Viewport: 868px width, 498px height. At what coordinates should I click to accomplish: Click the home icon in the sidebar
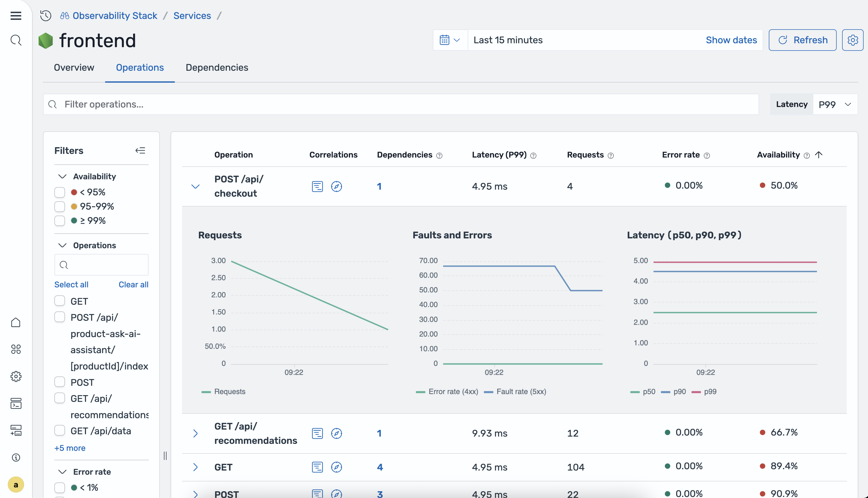coord(16,322)
